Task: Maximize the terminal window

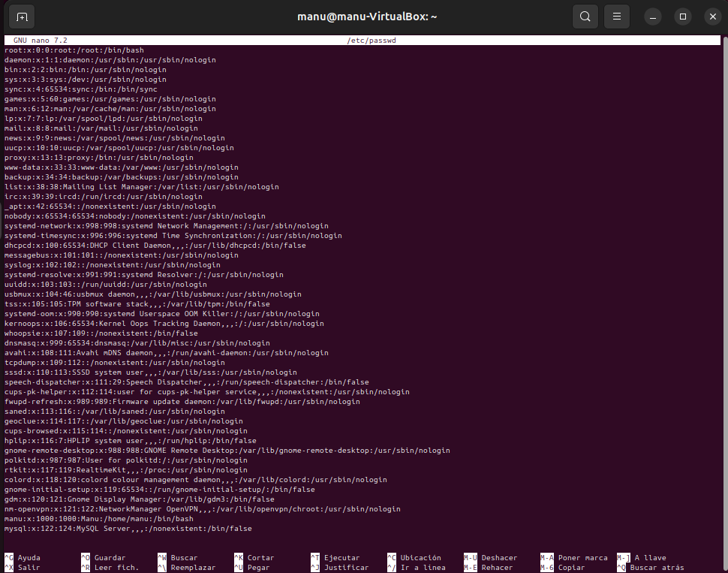Action: [682, 16]
